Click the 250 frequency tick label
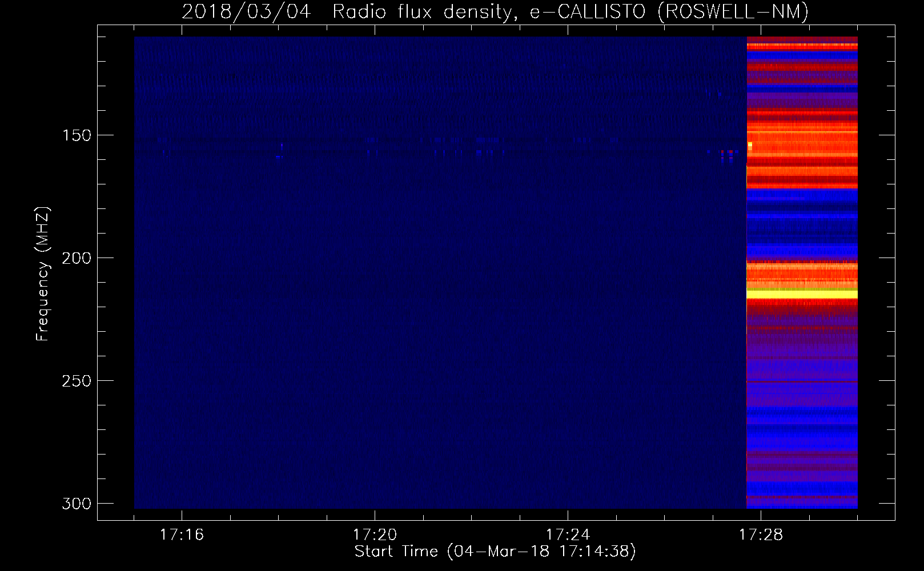Image resolution: width=924 pixels, height=571 pixels. 76,381
